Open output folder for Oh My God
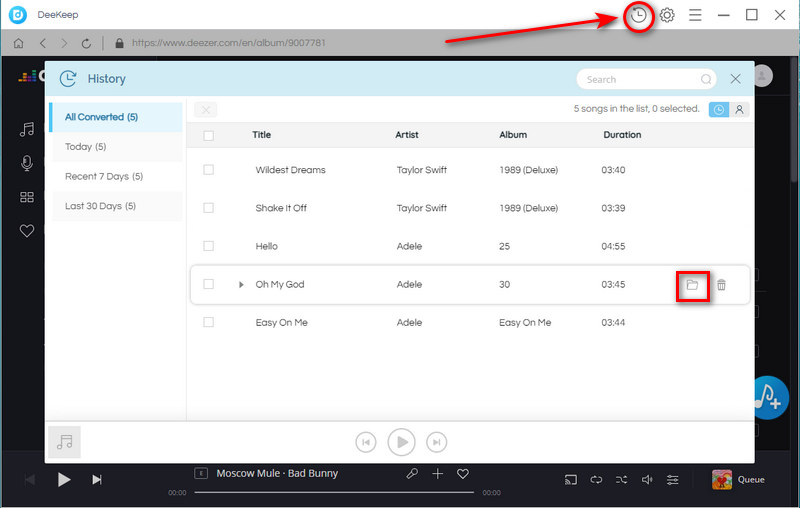Viewport: 800px width, 508px height. point(692,285)
